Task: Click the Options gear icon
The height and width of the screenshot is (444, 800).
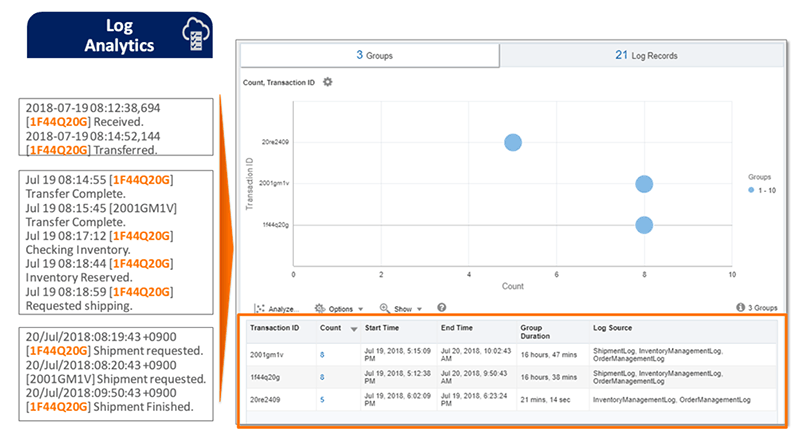Action: (x=319, y=308)
